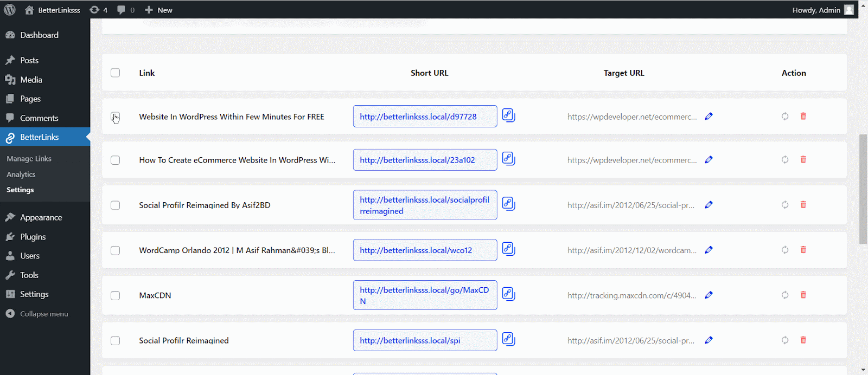Toggle the select-all checkbox in the table header
The height and width of the screenshot is (375, 868).
115,73
